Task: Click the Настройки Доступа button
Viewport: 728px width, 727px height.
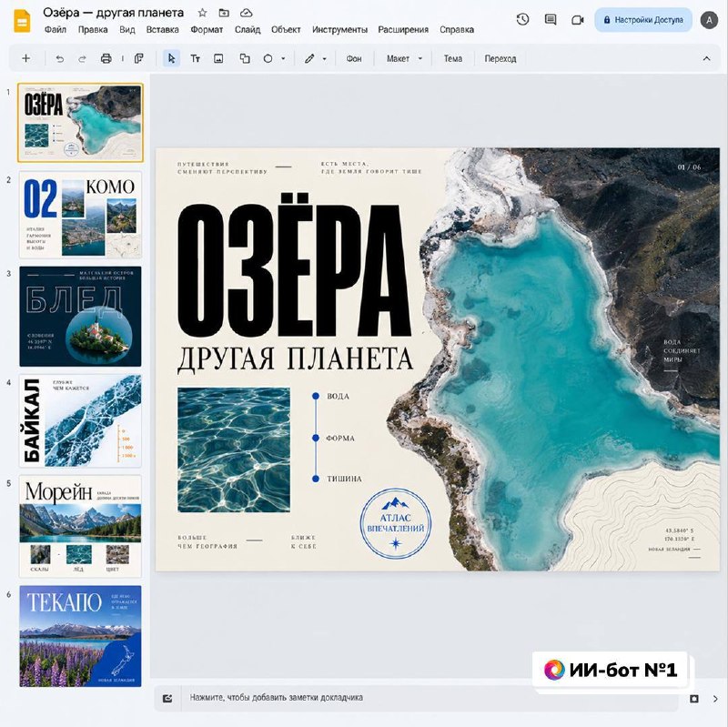Action: pyautogui.click(x=643, y=20)
